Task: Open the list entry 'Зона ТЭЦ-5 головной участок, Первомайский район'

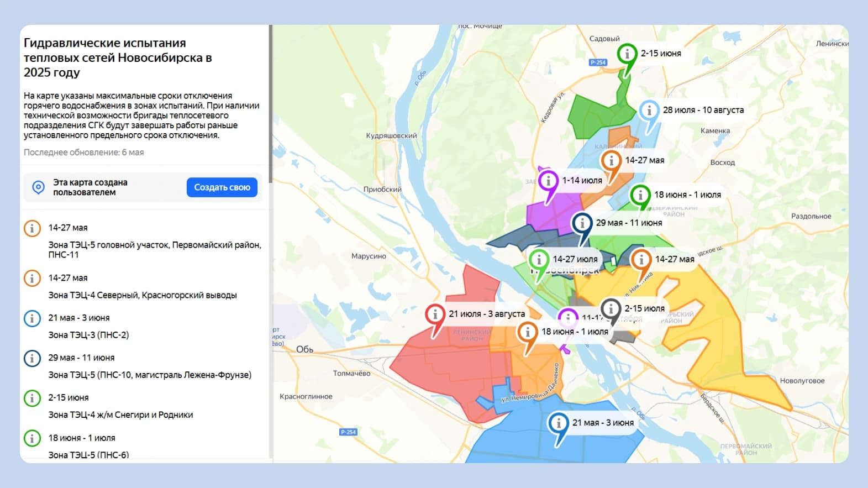Action: 145,241
